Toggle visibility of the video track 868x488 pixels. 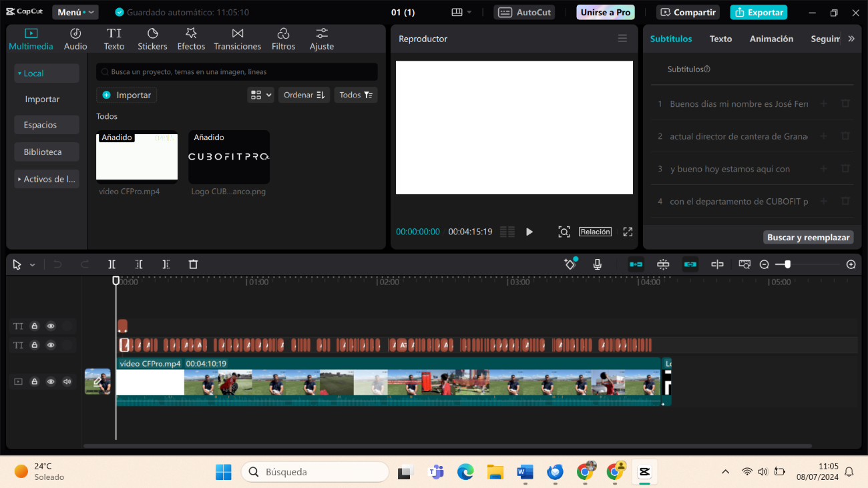click(x=51, y=382)
